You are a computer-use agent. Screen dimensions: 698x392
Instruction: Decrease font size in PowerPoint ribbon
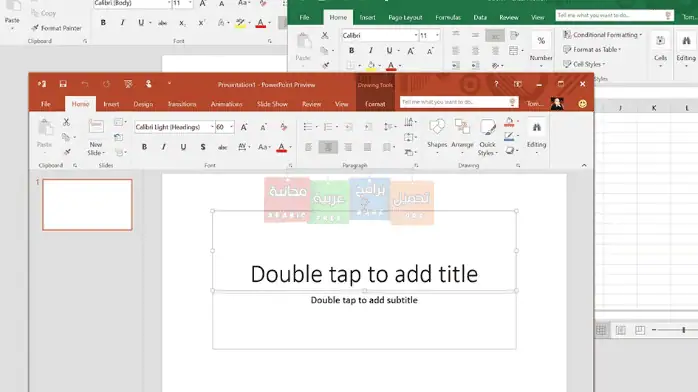pyautogui.click(x=264, y=127)
